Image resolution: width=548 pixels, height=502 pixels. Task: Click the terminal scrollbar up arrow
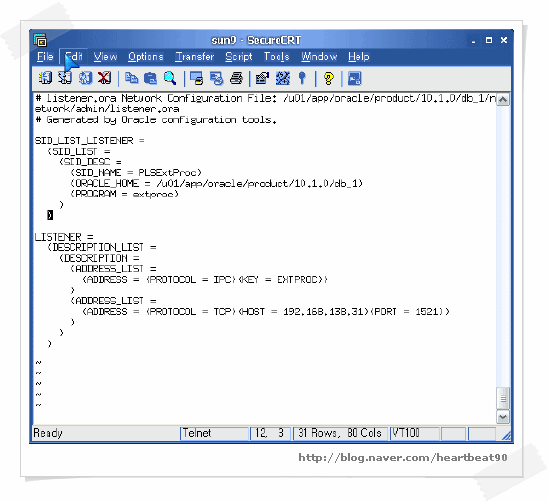[x=503, y=100]
